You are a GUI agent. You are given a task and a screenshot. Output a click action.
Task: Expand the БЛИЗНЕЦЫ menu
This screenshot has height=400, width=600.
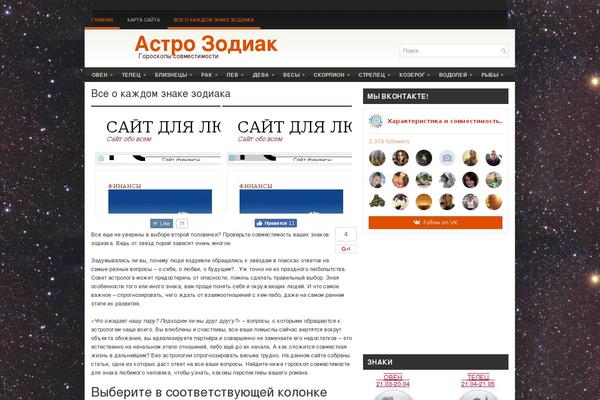pos(173,75)
